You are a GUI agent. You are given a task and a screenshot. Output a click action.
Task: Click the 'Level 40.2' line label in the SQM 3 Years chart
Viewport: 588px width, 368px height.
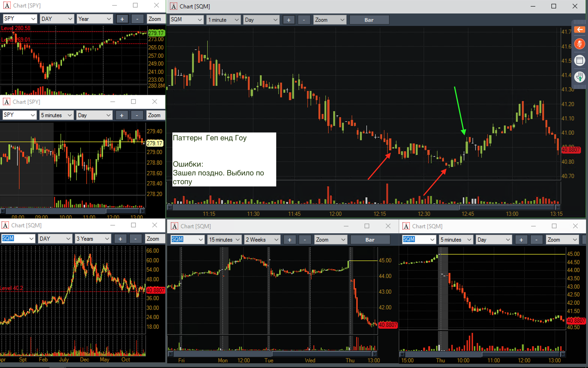[12, 288]
